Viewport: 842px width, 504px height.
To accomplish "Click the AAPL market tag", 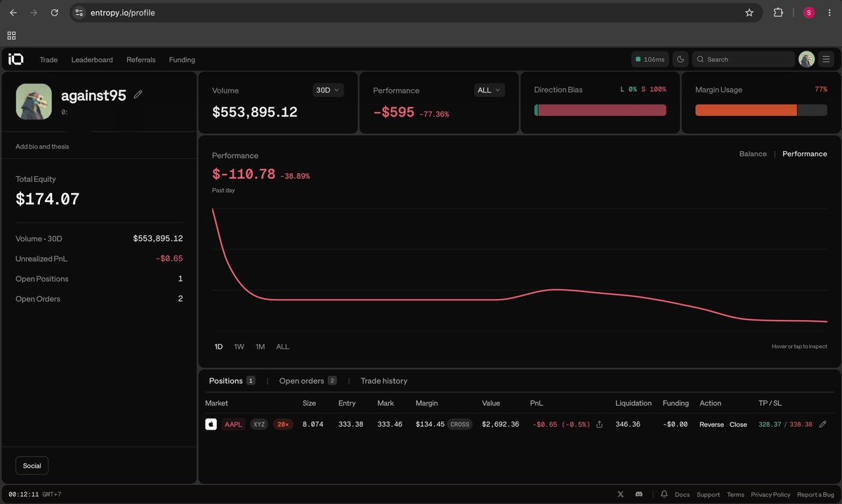I will [x=233, y=424].
